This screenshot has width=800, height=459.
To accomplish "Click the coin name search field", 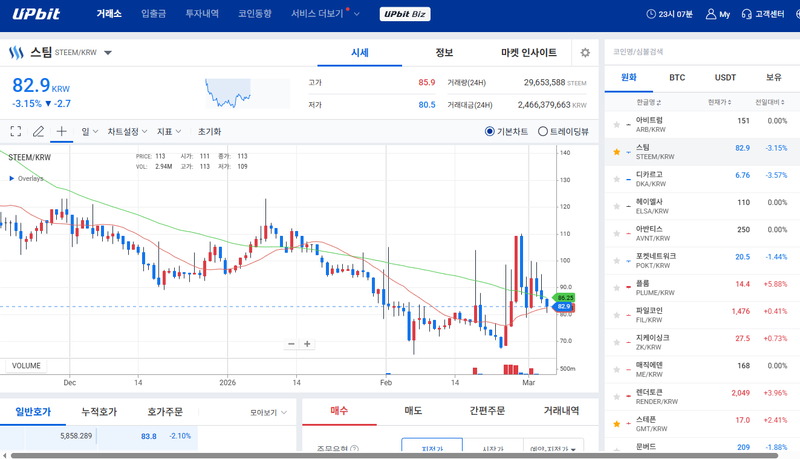I will (x=700, y=51).
